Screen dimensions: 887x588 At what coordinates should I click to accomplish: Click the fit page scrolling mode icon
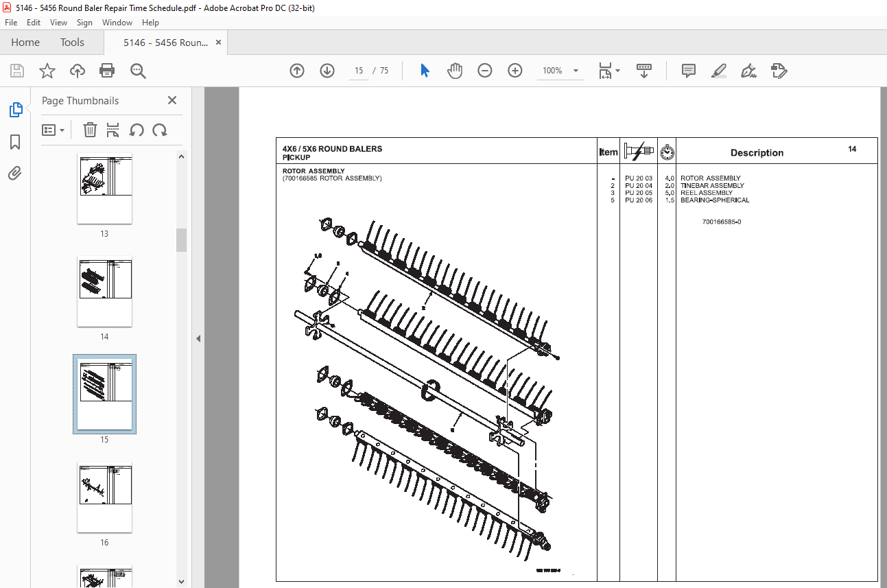(x=605, y=71)
